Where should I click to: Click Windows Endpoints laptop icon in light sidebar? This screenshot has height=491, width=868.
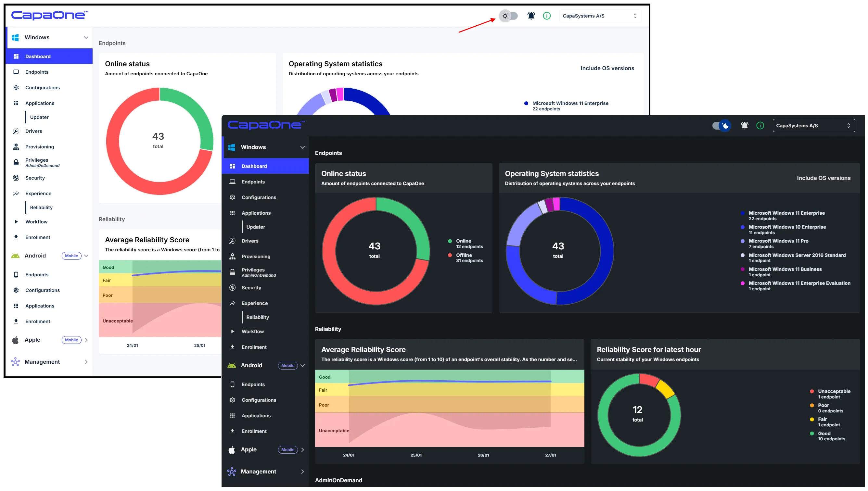point(16,72)
